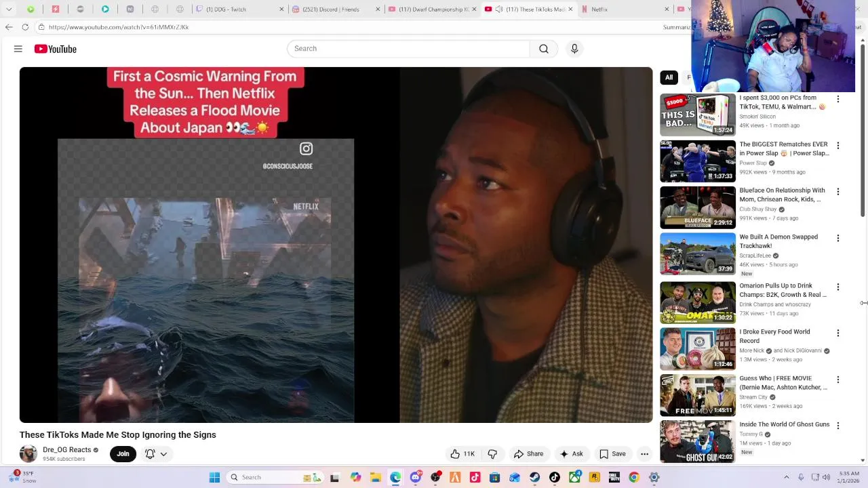Click the browser address bar URL
This screenshot has height=488, width=868.
coord(119,27)
